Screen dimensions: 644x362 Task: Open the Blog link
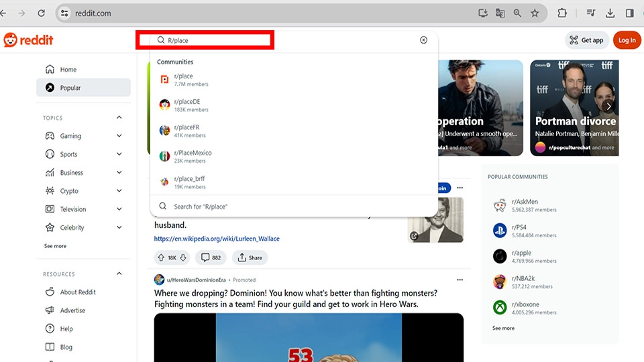coord(66,347)
